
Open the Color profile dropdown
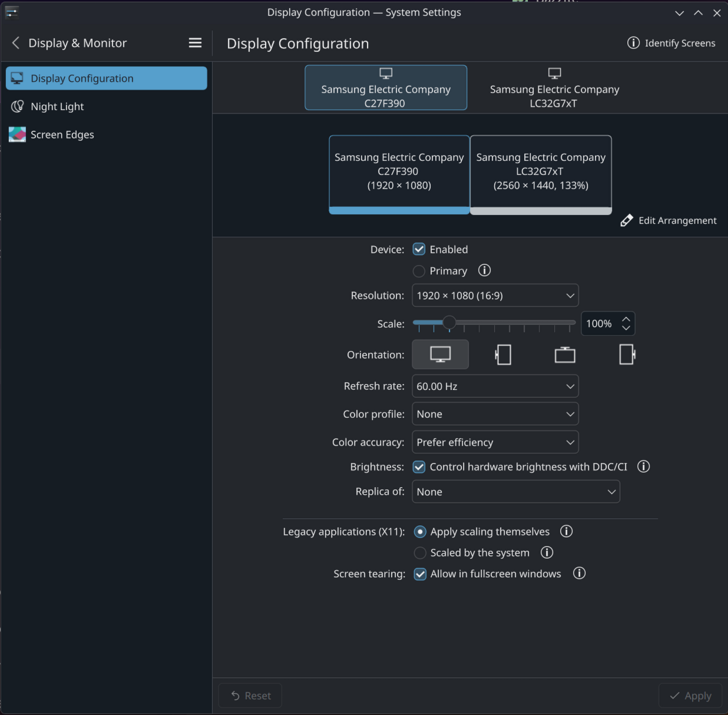point(495,414)
